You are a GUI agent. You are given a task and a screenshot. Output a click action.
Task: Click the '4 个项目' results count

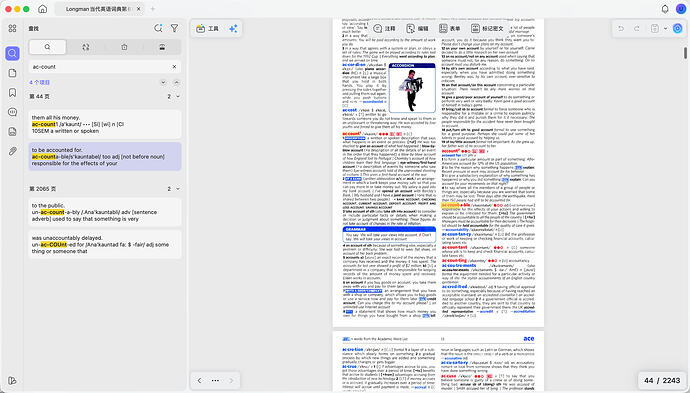(40, 82)
